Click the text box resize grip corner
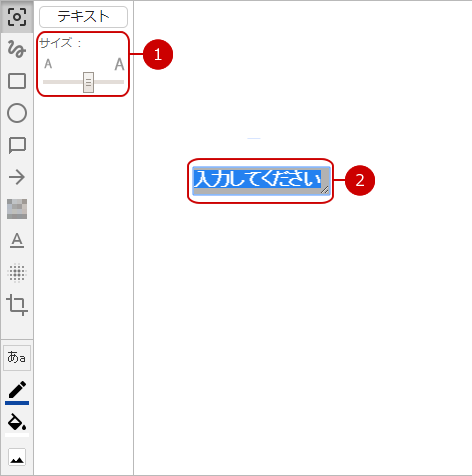Image resolution: width=472 pixels, height=476 pixels. coord(325,190)
